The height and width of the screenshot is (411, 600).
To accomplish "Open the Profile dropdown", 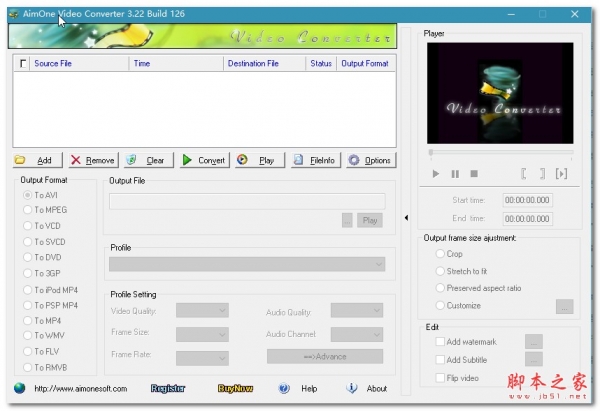I will [247, 264].
